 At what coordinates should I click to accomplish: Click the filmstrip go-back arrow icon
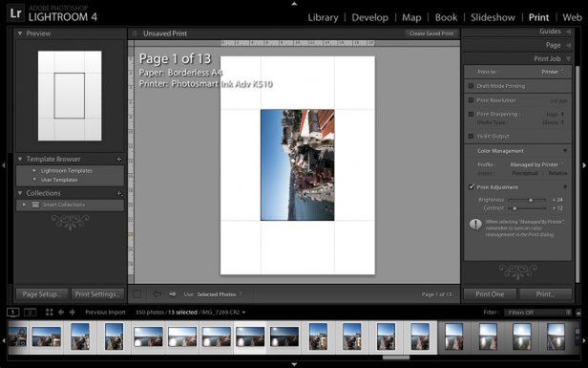coord(61,312)
